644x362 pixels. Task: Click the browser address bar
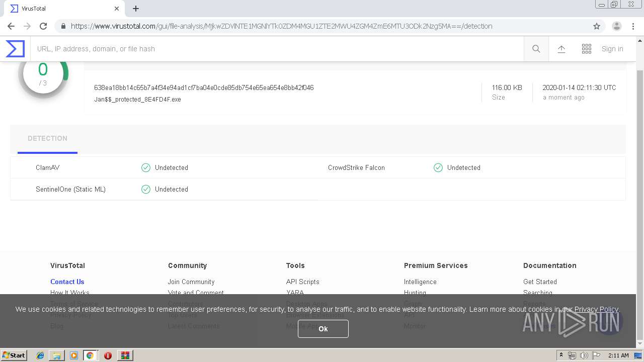(x=322, y=26)
